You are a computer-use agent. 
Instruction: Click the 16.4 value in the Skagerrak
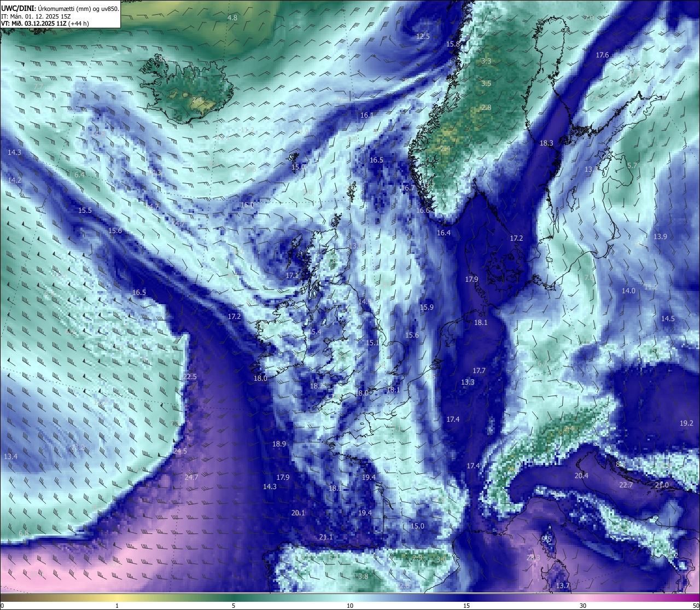click(444, 233)
